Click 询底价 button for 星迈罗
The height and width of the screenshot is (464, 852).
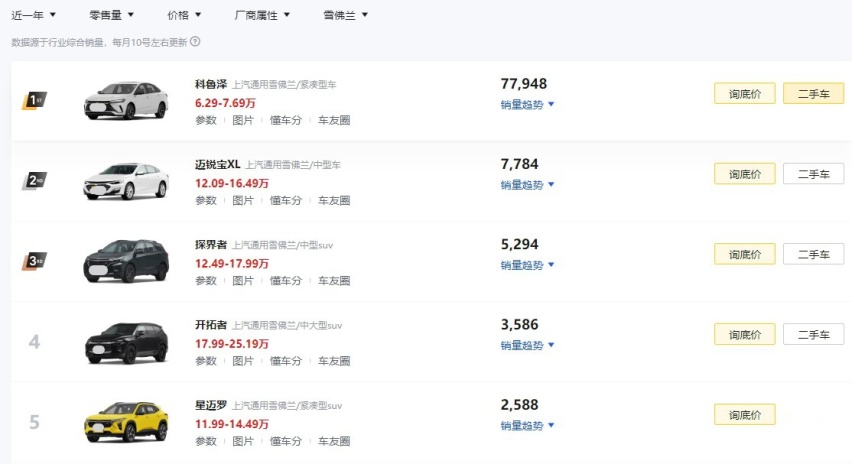click(744, 415)
